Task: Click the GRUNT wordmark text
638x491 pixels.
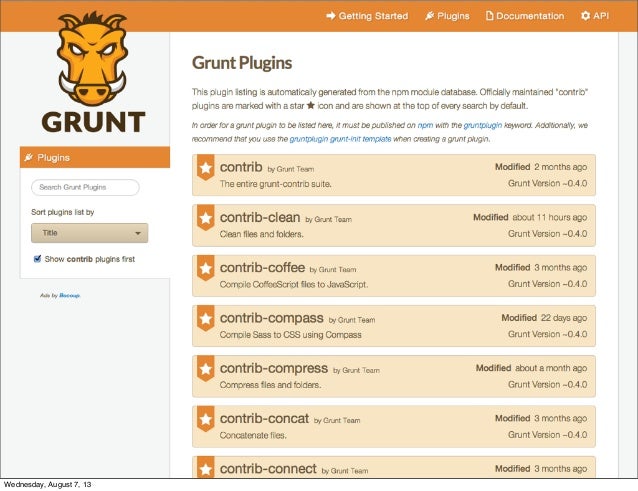Action: coord(93,122)
